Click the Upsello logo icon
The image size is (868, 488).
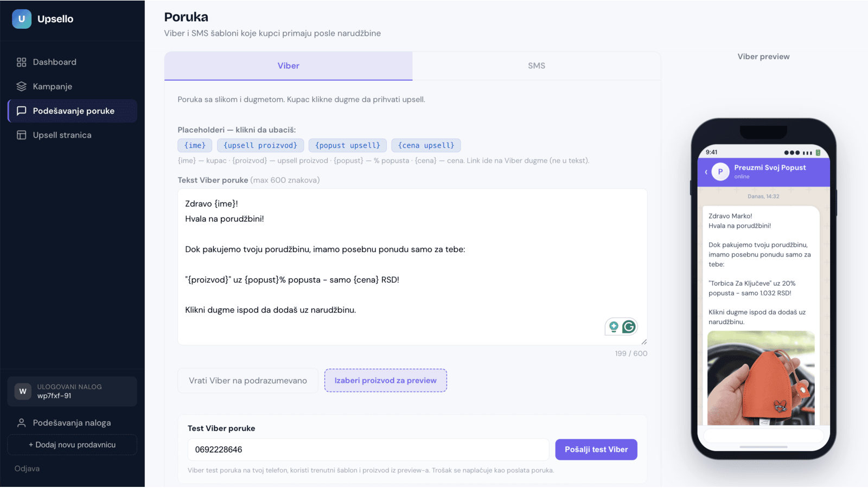click(x=22, y=19)
